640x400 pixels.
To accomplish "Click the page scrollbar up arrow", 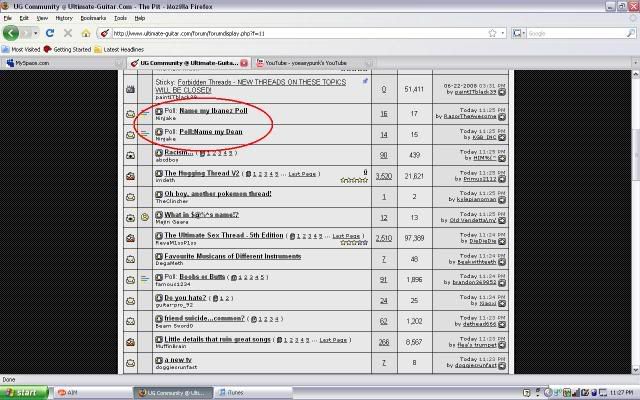I will (636, 74).
